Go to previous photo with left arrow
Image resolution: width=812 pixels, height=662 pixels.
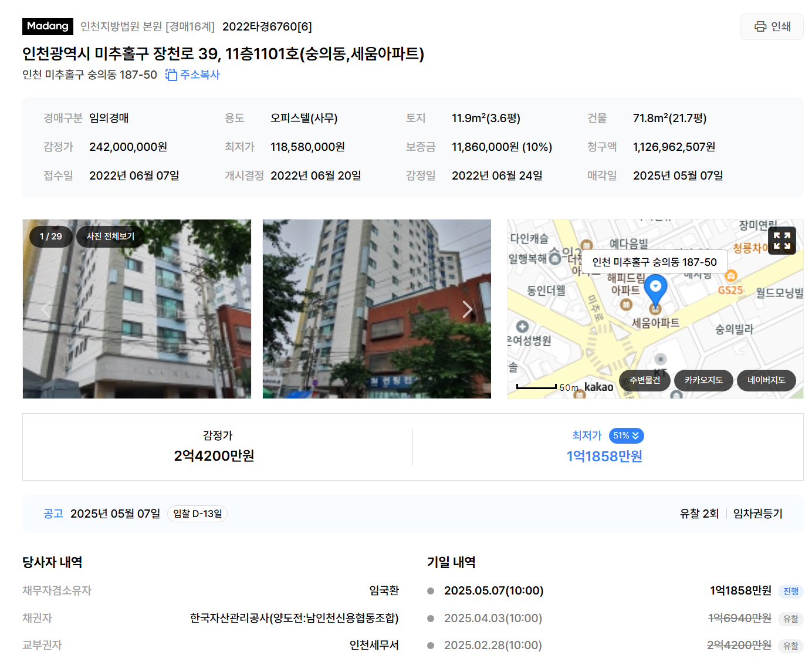[x=46, y=309]
